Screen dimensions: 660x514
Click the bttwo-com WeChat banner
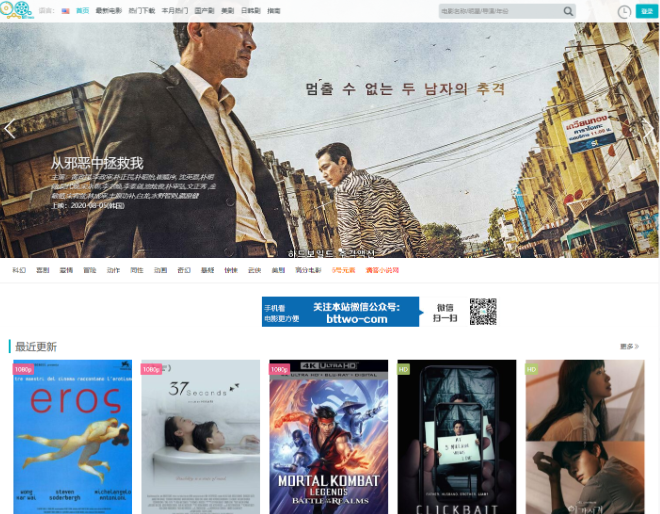[341, 311]
